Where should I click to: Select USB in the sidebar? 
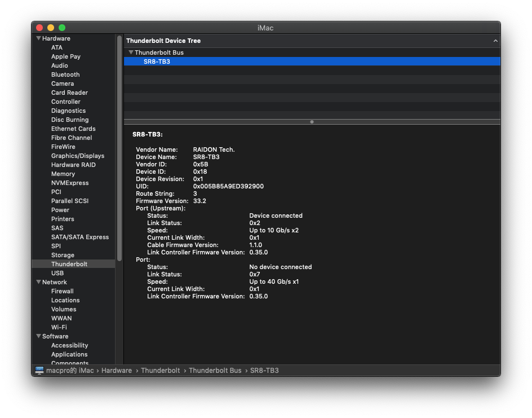(x=57, y=273)
